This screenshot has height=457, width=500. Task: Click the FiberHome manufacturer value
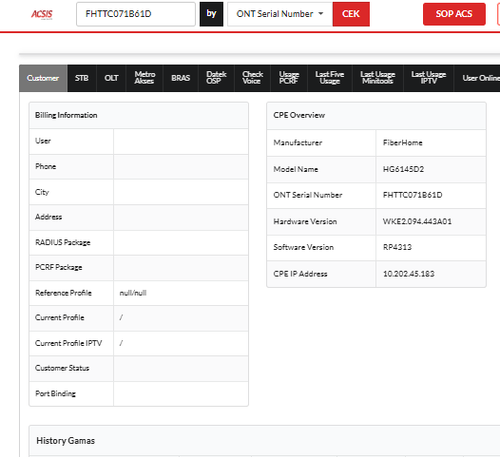pyautogui.click(x=403, y=143)
